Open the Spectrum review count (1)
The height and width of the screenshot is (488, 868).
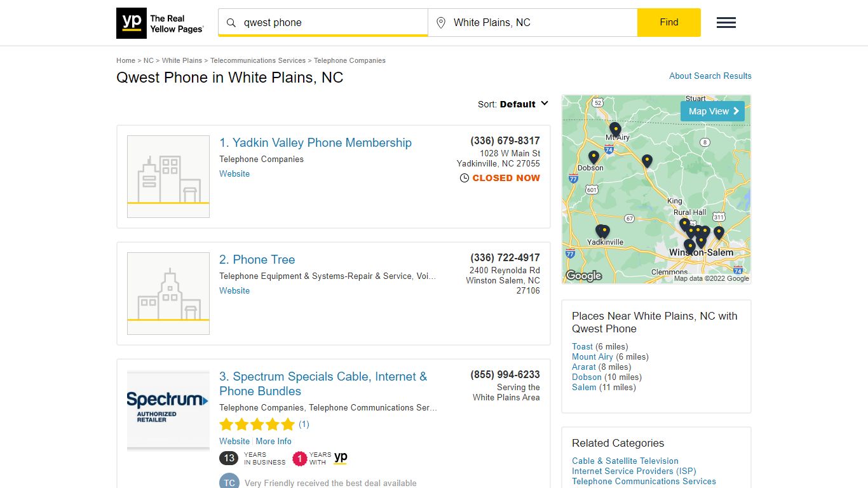pos(304,424)
